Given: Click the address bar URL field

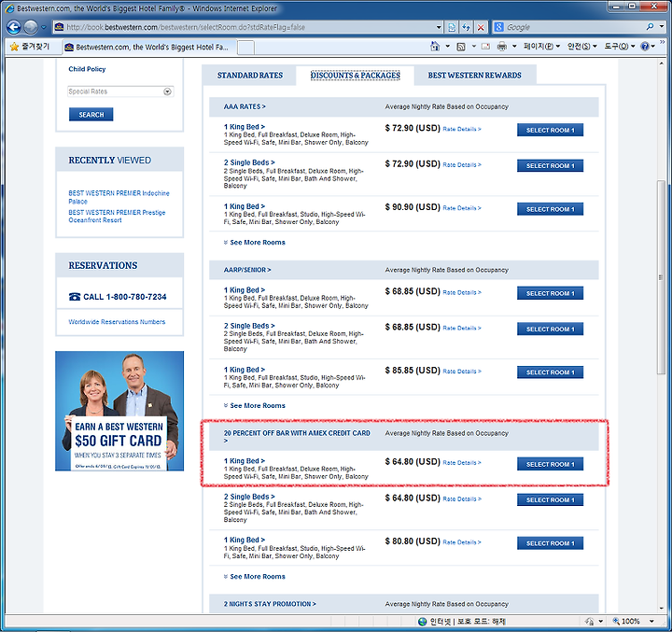Looking at the screenshot, I should (245, 27).
